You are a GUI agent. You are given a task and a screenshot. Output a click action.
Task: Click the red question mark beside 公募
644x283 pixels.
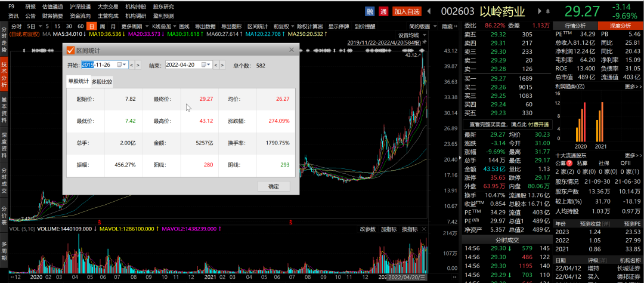click(569, 163)
